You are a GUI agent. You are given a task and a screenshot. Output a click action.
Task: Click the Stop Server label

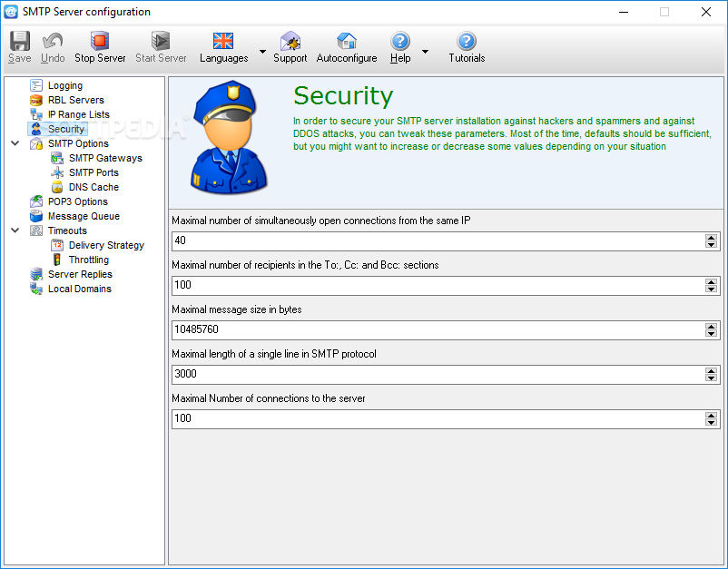pos(100,58)
